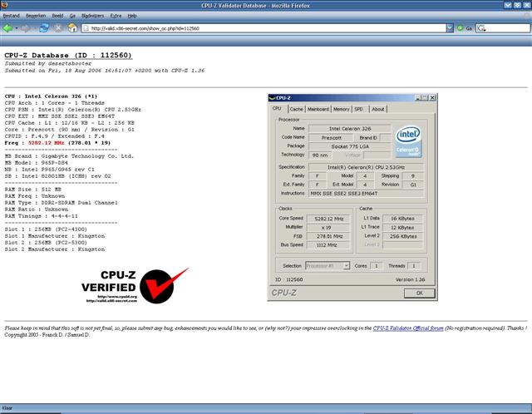Click the grayed forward arrow
The image size is (532, 414).
pos(25,28)
